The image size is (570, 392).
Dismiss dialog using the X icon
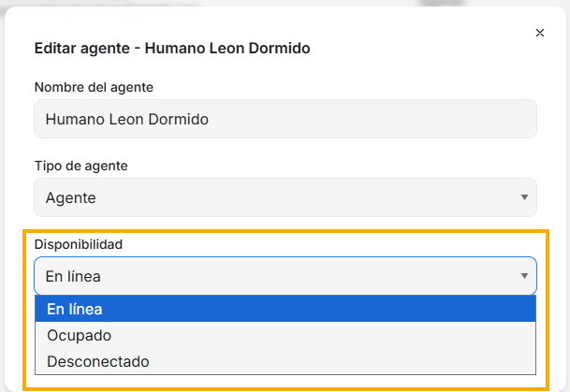(540, 33)
